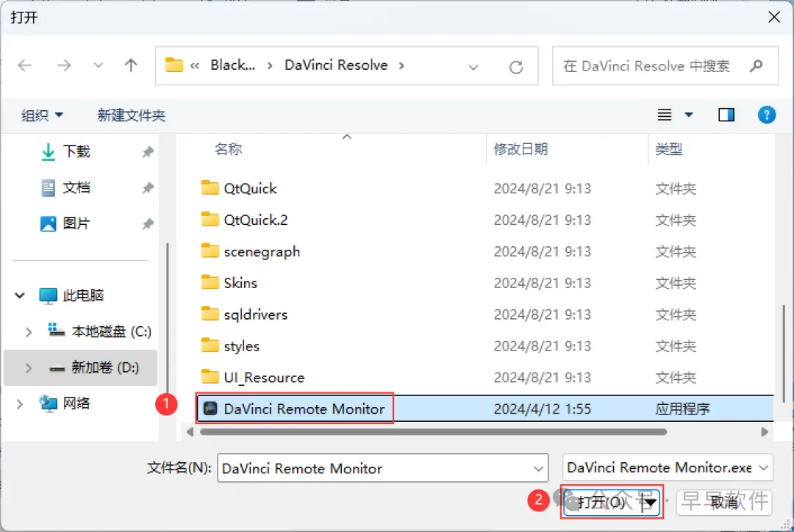Select 网络 in the sidebar
Image resolution: width=794 pixels, height=532 pixels.
76,403
